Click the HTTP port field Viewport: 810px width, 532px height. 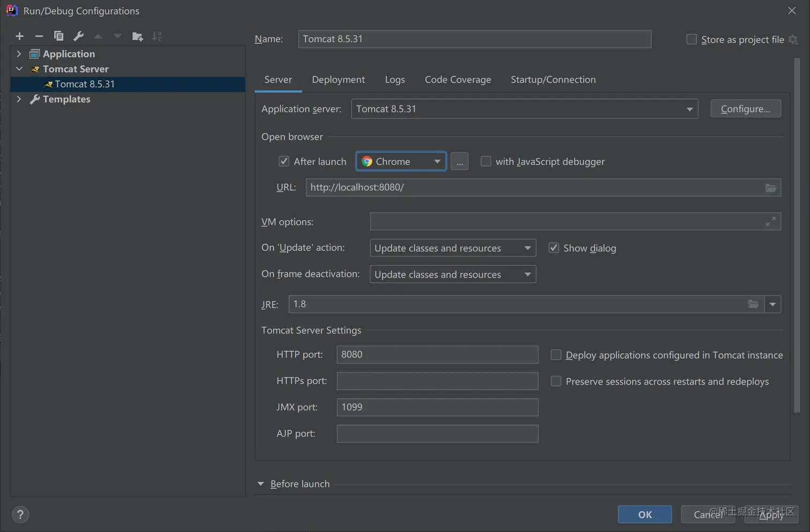438,354
